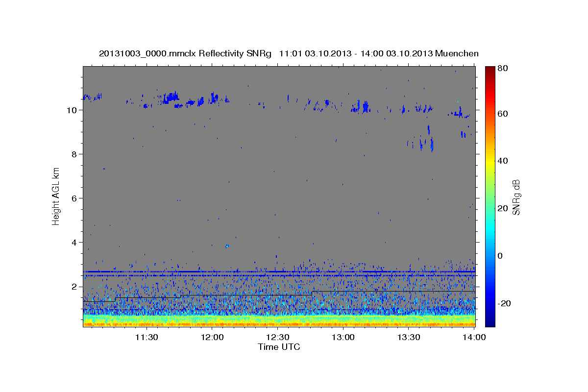Pick the dark blue bottom of colorbar

click(x=490, y=323)
